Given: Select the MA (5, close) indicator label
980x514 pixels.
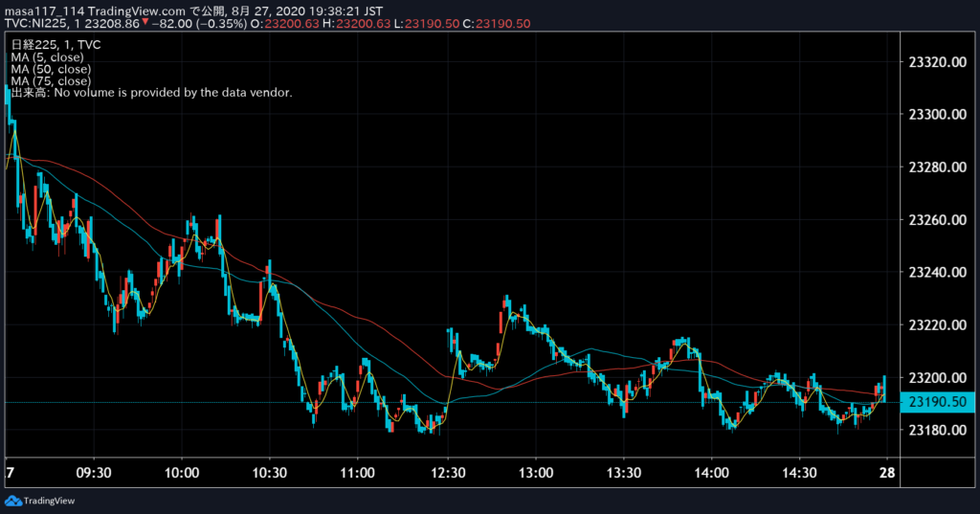Looking at the screenshot, I should tap(48, 56).
